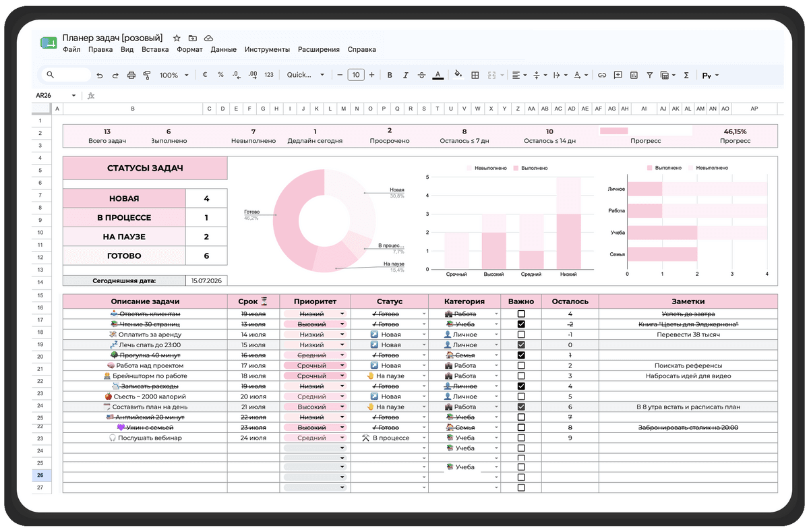Activate the paint format roller tool

click(x=147, y=76)
